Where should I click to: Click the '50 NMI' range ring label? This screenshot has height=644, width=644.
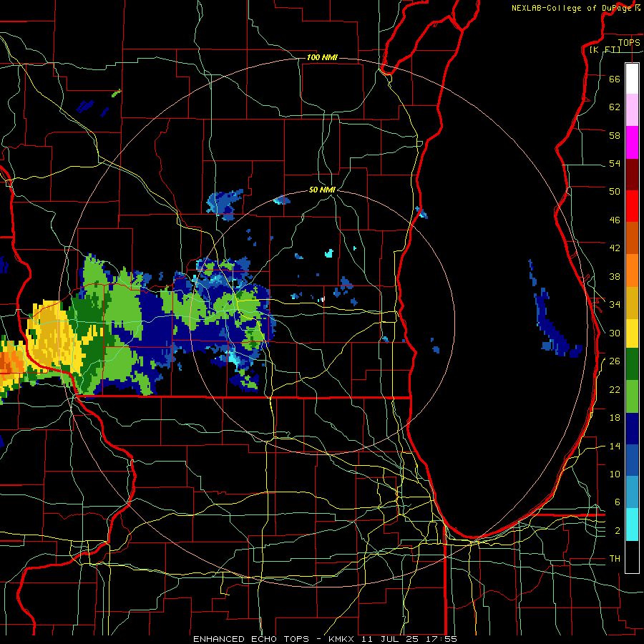point(322,190)
